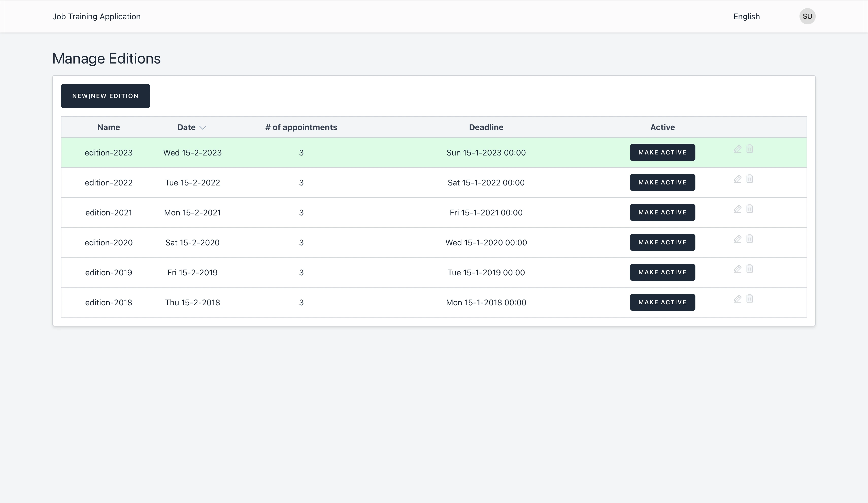Toggle sort using Date column chevron
The image size is (868, 503).
[203, 128]
